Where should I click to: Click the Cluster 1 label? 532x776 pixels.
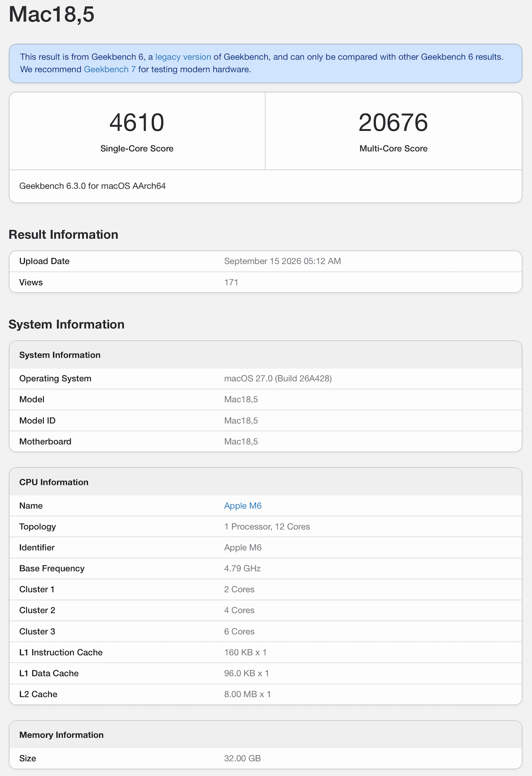click(x=37, y=590)
